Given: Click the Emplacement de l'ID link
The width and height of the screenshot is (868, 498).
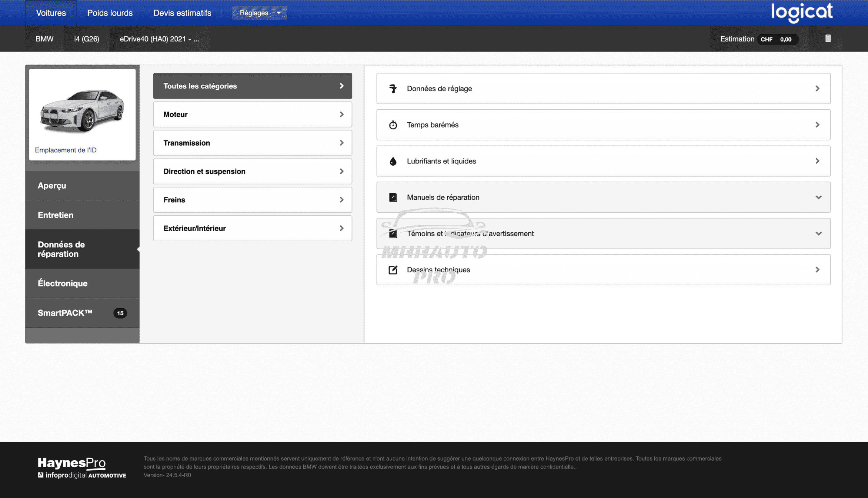Looking at the screenshot, I should (x=66, y=150).
